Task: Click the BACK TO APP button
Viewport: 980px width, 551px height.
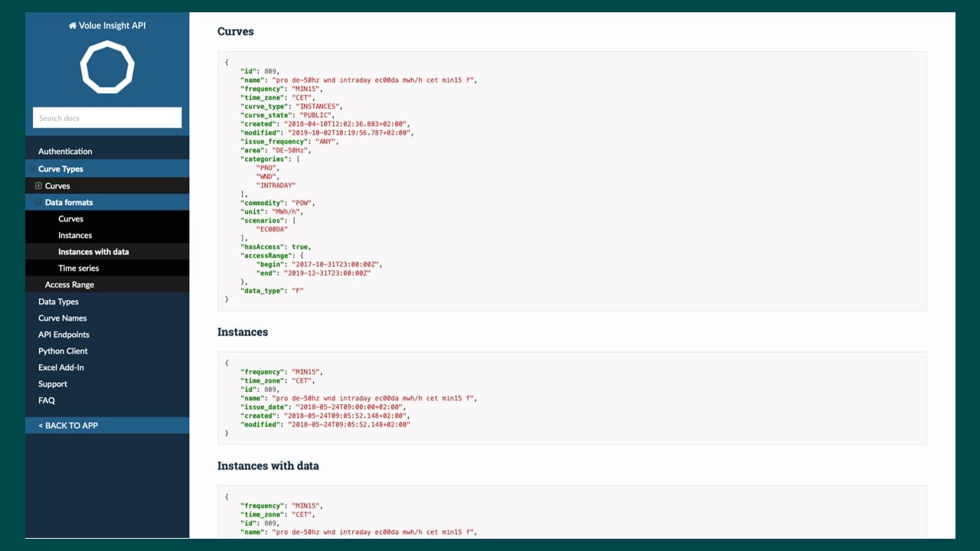Action: 68,425
